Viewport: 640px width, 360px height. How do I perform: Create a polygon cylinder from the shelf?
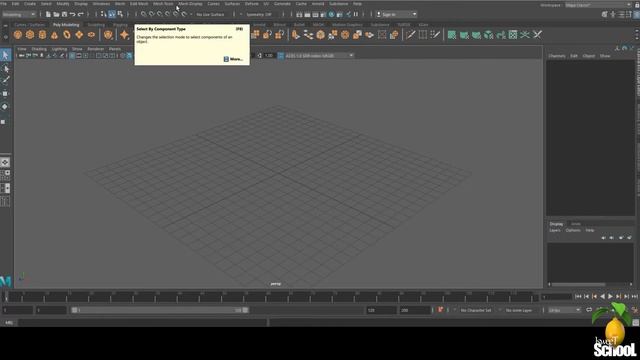pos(42,35)
